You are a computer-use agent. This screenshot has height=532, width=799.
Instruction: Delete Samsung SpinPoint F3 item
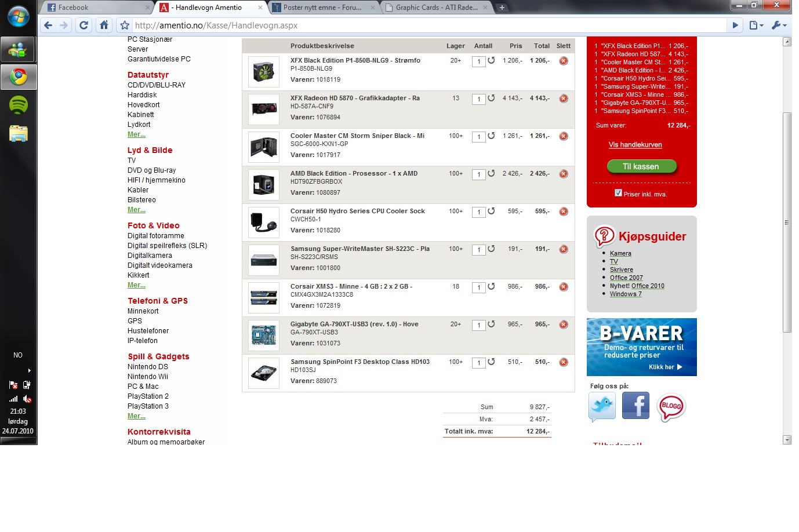pos(563,362)
